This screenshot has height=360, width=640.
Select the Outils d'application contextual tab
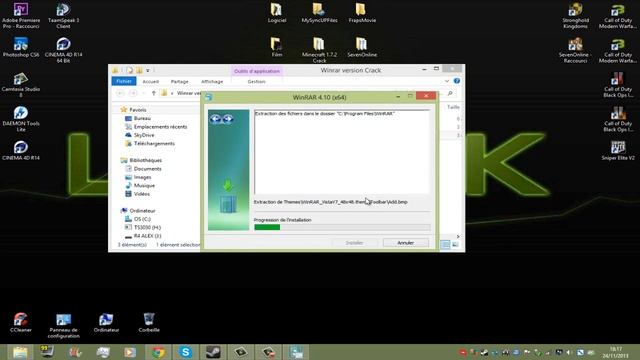[x=257, y=71]
